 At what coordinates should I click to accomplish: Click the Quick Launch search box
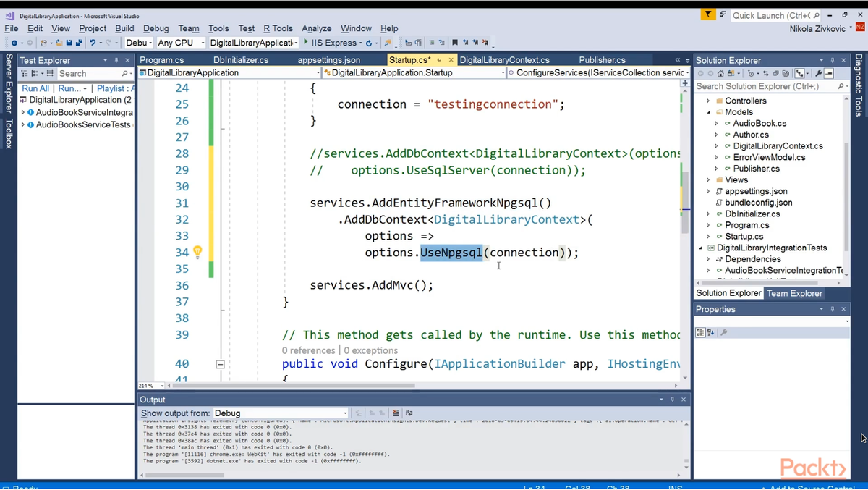tap(775, 15)
